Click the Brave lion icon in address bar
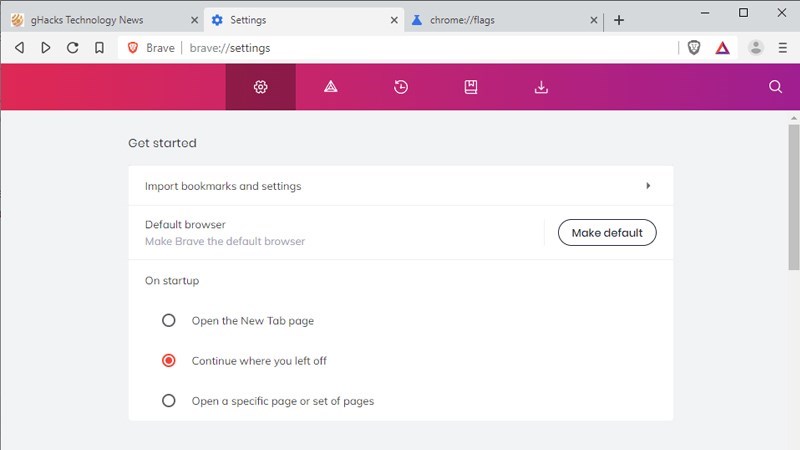Viewport: 800px width, 450px height. [x=133, y=48]
